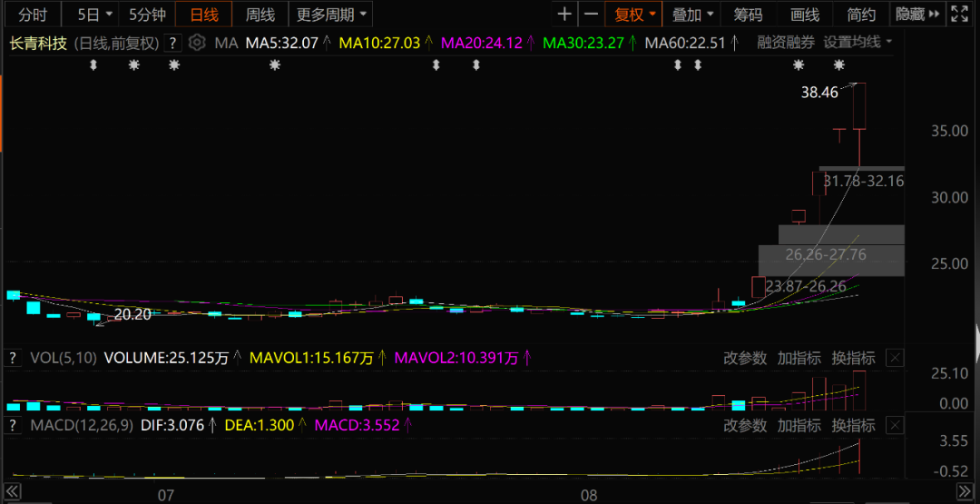
Task: Click the 38.46 high price label
Action: tap(818, 94)
